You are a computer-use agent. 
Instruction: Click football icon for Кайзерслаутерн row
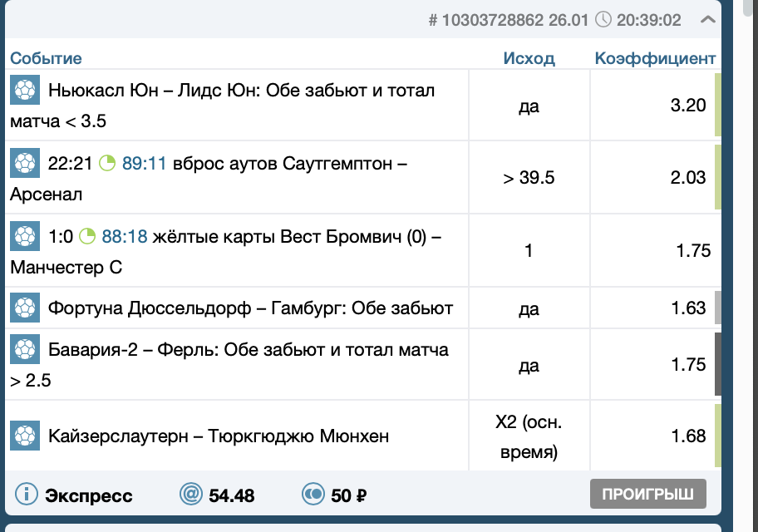[x=25, y=436]
